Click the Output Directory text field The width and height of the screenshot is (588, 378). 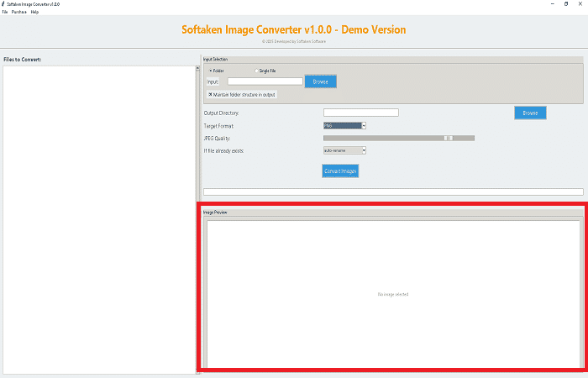click(x=361, y=113)
